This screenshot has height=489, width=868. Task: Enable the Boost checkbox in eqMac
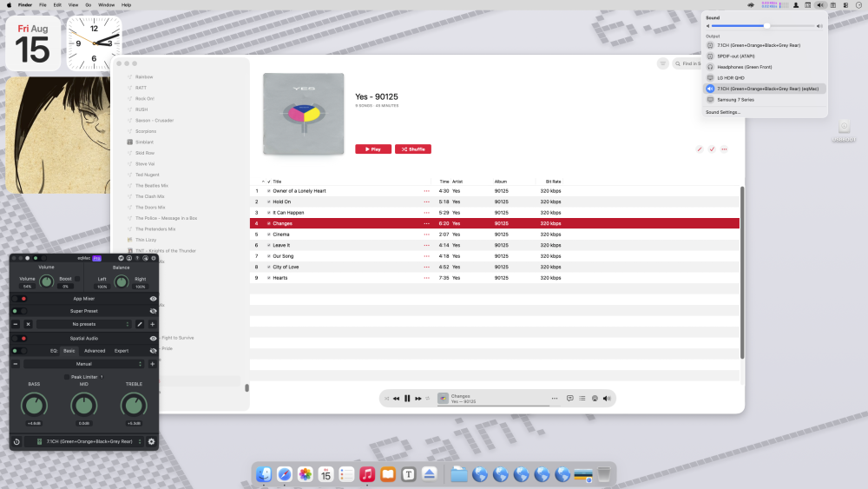(77, 279)
